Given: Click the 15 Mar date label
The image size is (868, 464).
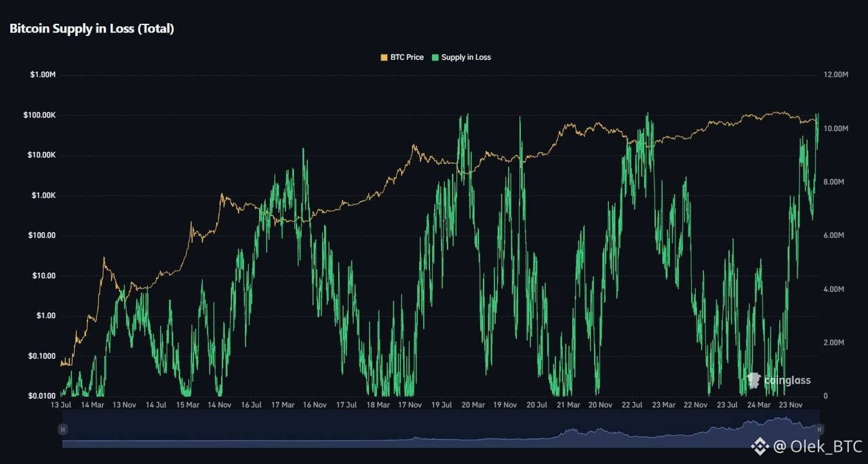Looking at the screenshot, I should 188,405.
